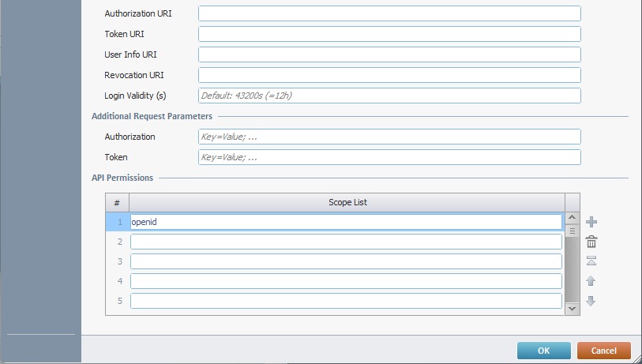The height and width of the screenshot is (364, 642).
Task: Click OK to confirm settings
Action: click(544, 351)
